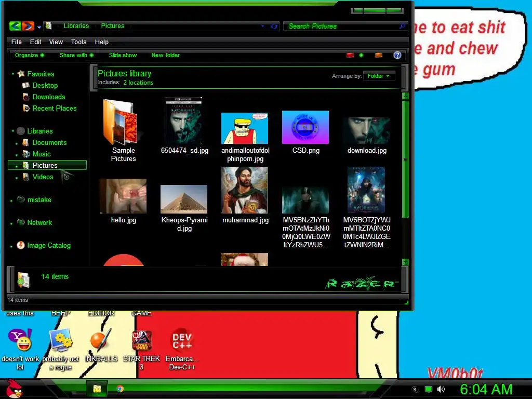Select the Videos library

pos(43,177)
